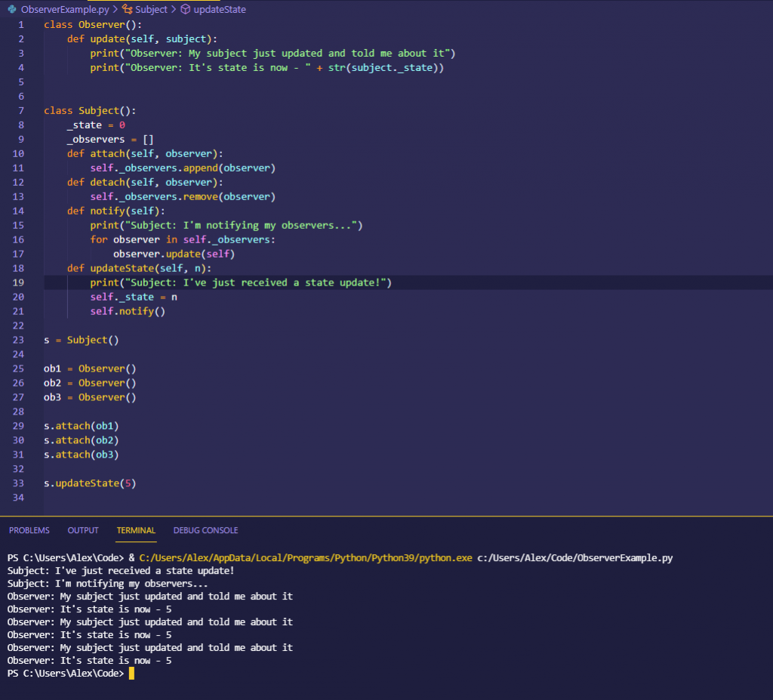Switch to the PROBLEMS panel tab
Image resolution: width=773 pixels, height=700 pixels.
29,530
